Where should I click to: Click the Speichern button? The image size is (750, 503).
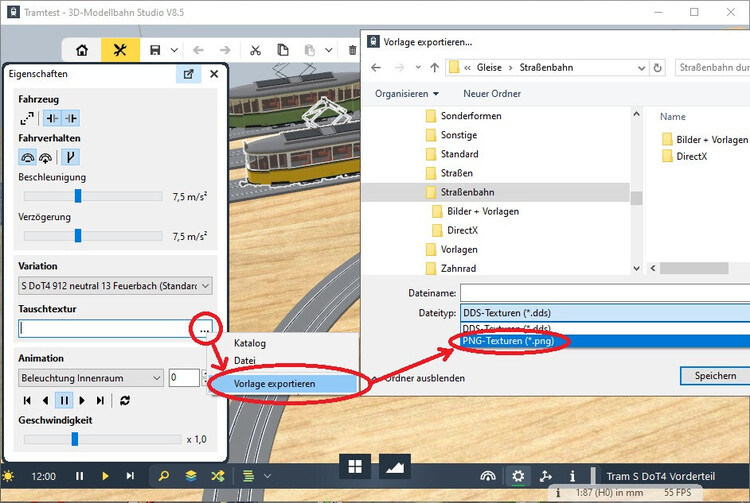708,376
